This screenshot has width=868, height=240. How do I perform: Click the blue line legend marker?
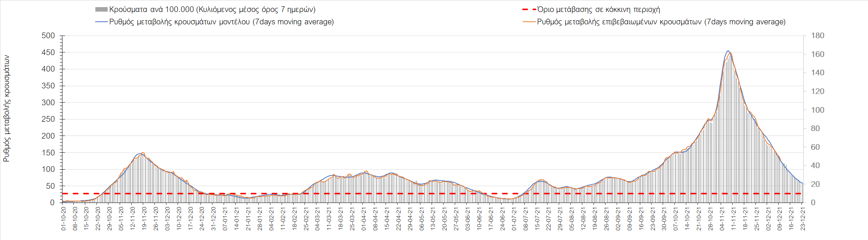pos(101,22)
